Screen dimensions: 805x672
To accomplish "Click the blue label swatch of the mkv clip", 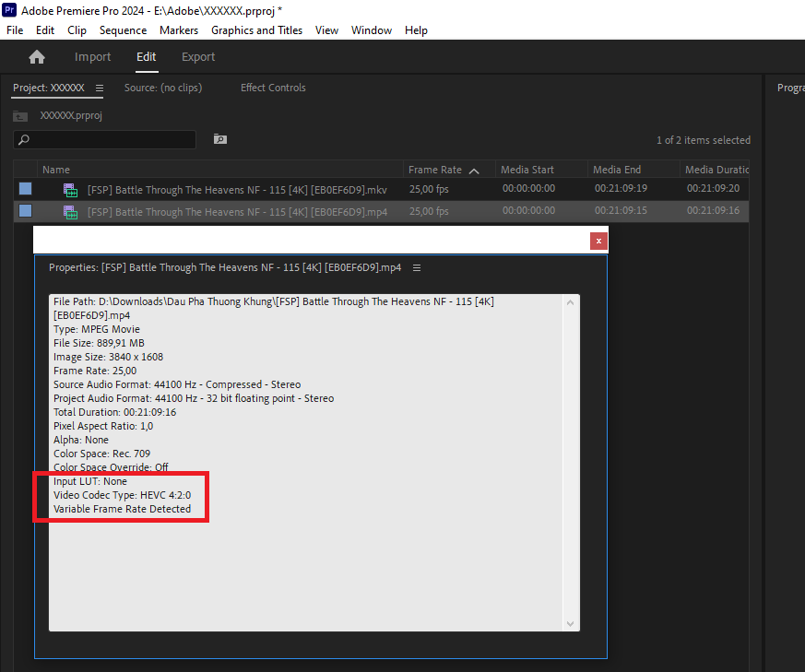I will point(25,190).
